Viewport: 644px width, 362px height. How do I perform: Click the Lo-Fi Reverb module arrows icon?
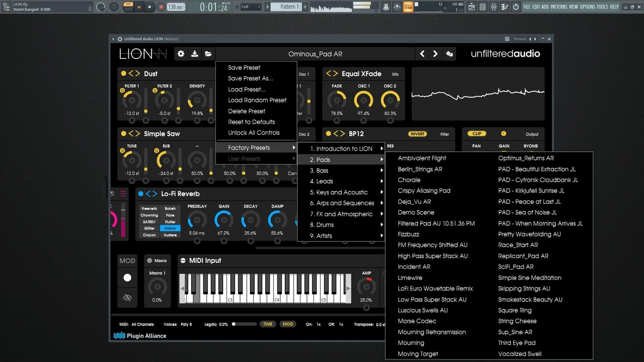coord(151,194)
